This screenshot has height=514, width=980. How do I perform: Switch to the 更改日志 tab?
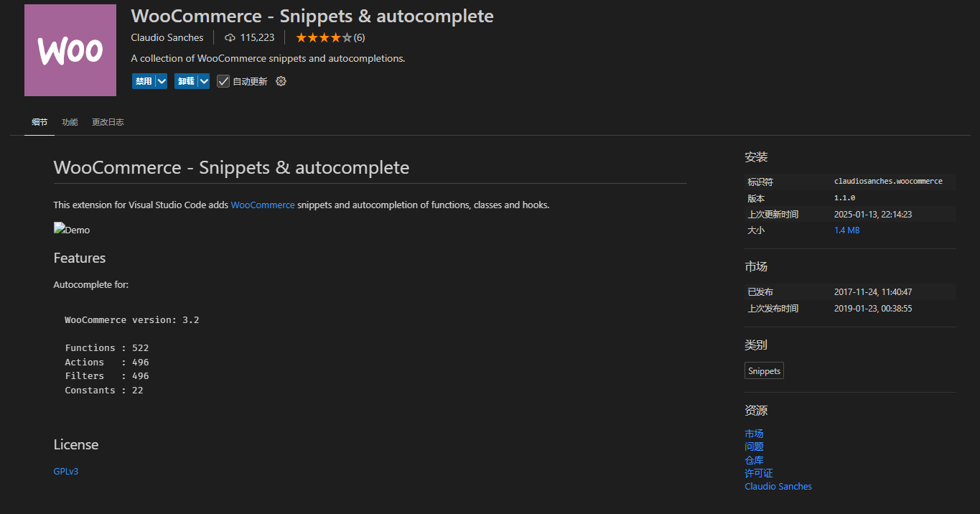[108, 122]
